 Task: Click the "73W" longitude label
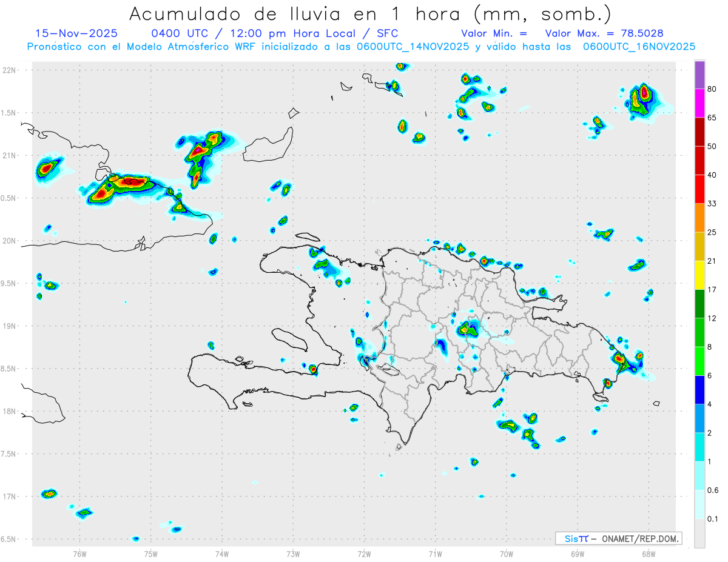(x=293, y=553)
